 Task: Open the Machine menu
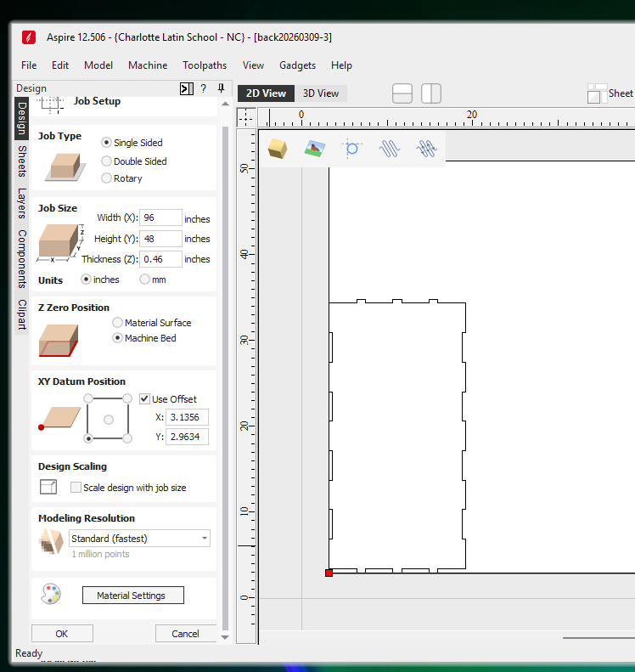(x=148, y=65)
